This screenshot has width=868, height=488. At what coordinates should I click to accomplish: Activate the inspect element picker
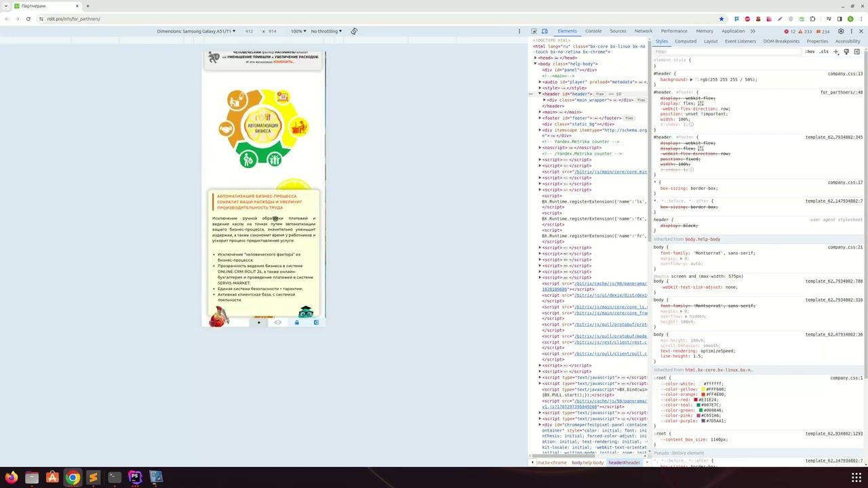pyautogui.click(x=534, y=31)
